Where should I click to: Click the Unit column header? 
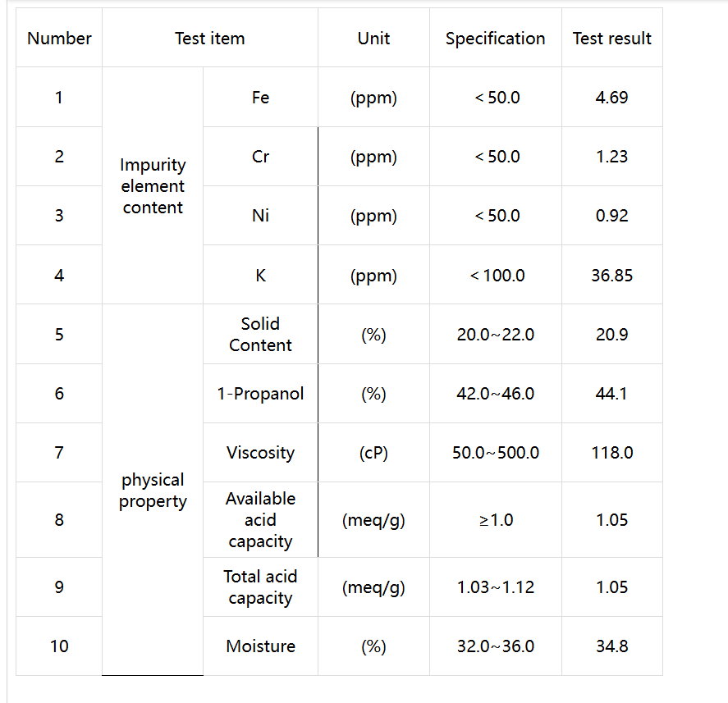(373, 38)
